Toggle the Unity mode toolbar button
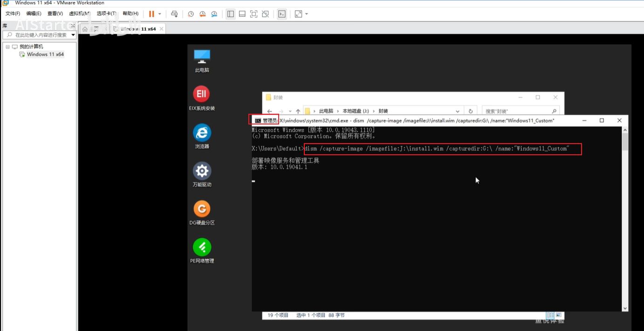The height and width of the screenshot is (331, 644). coord(265,14)
